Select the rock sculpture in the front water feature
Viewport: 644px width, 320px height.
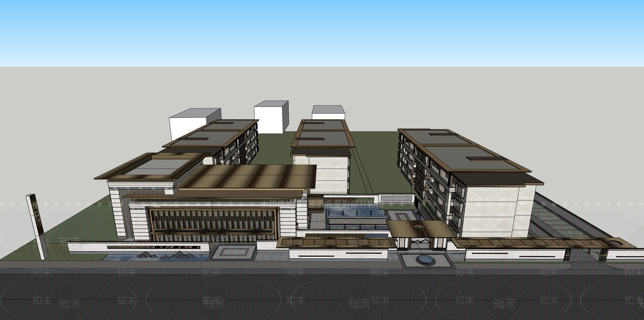[165, 254]
